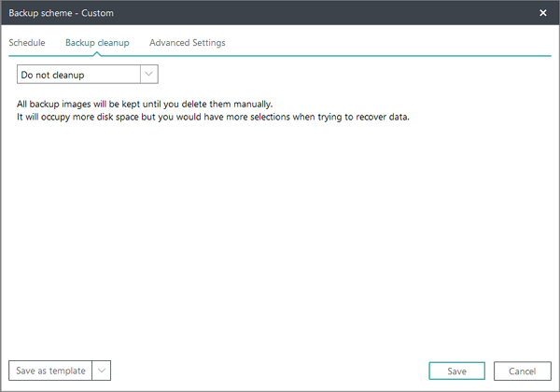Click the It will occupy more disk space line
Screen dimensions: 560x392
tap(213, 117)
